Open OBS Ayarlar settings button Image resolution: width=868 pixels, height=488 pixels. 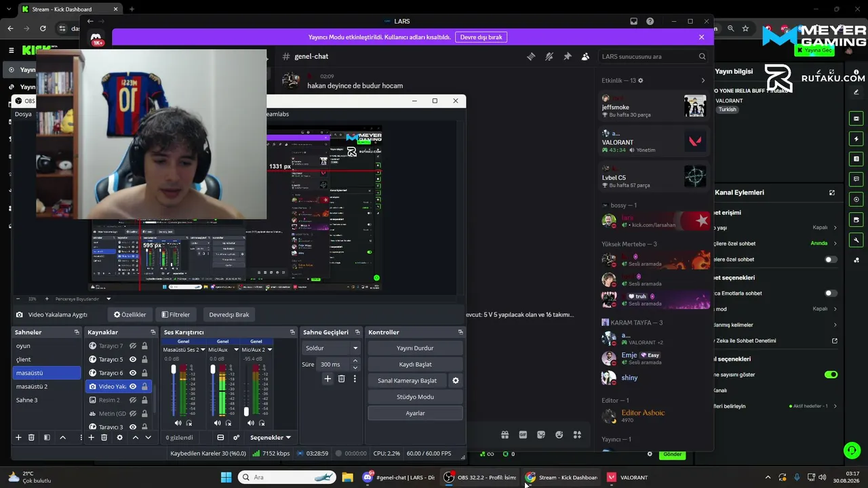415,413
